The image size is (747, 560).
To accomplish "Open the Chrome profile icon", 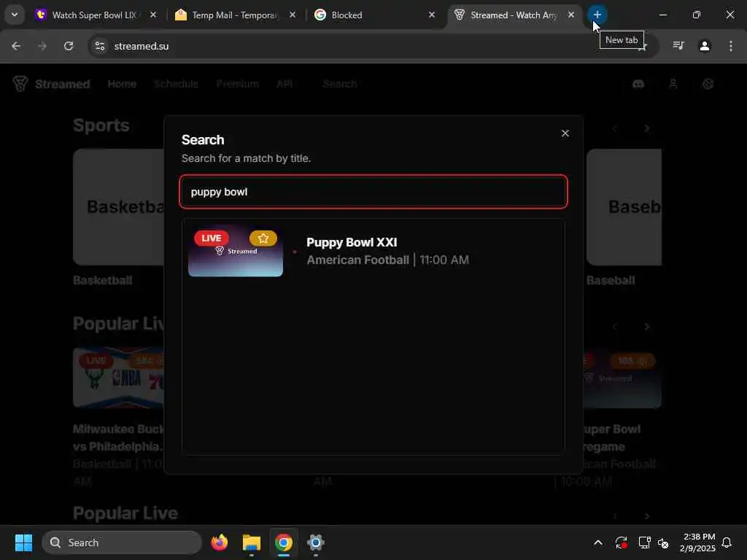I will coord(705,46).
